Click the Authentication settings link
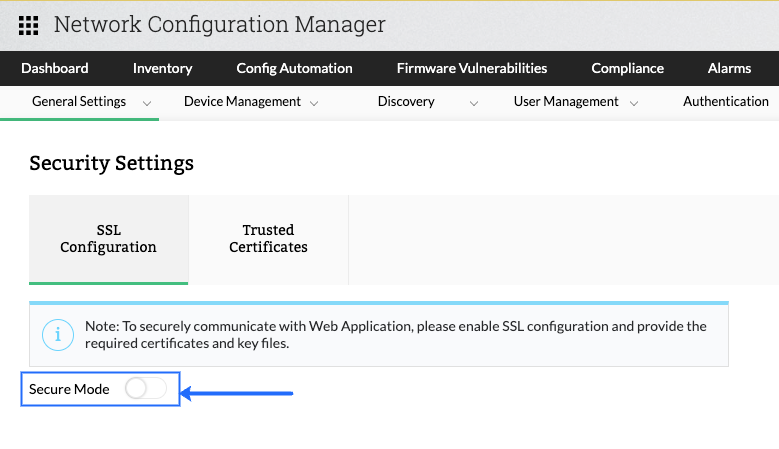Image resolution: width=779 pixels, height=449 pixels. tap(726, 101)
